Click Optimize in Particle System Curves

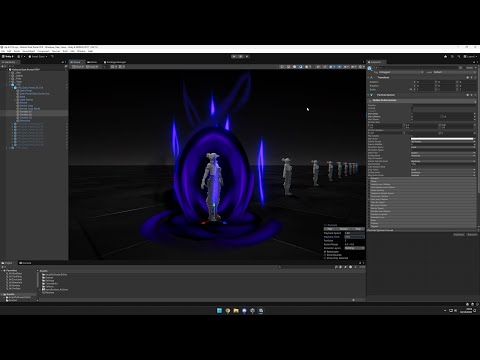(x=459, y=234)
